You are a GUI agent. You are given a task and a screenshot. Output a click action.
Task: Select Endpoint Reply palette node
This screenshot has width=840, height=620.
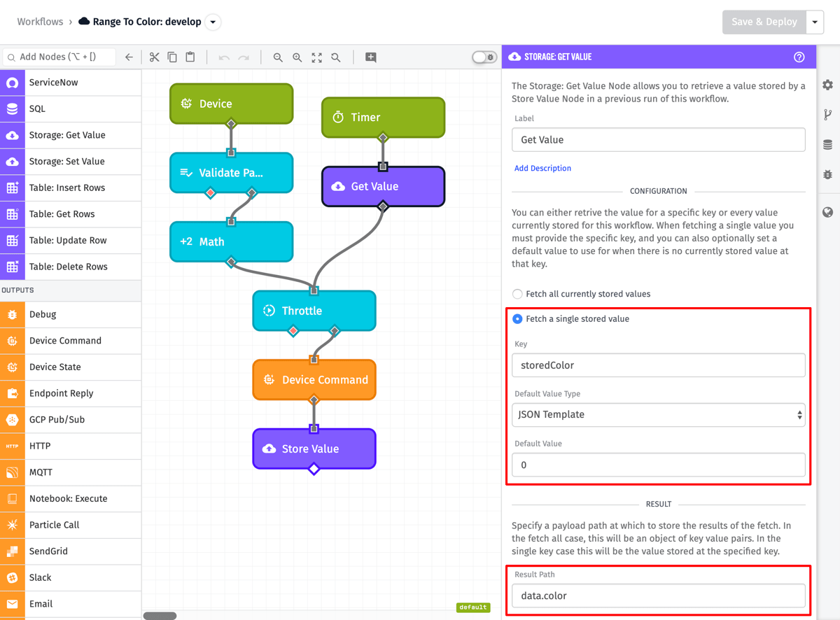pos(71,393)
